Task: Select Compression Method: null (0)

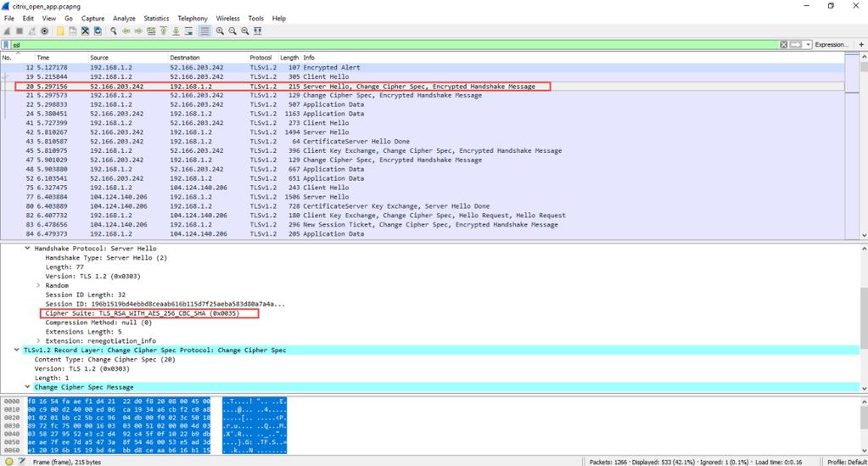Action: tap(98, 323)
